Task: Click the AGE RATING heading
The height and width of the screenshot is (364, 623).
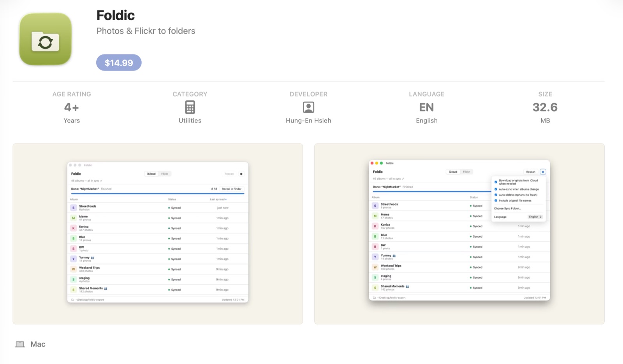Action: click(72, 94)
